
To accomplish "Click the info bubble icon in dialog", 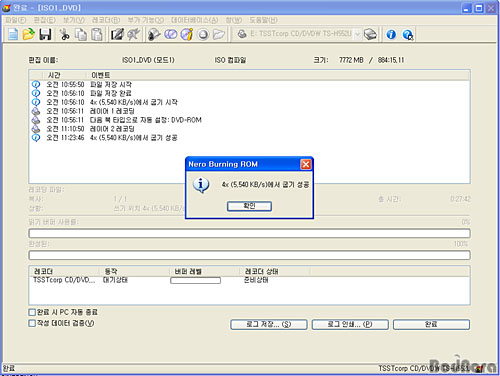I will tap(201, 185).
